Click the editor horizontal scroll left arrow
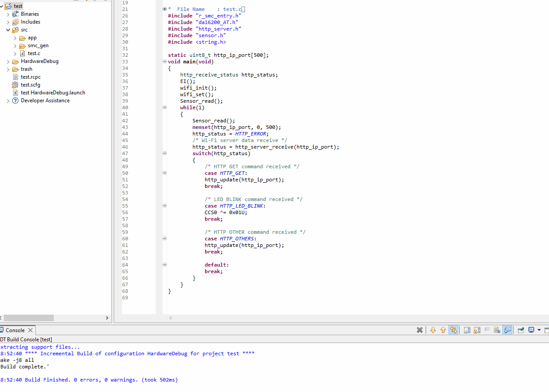 click(x=171, y=318)
